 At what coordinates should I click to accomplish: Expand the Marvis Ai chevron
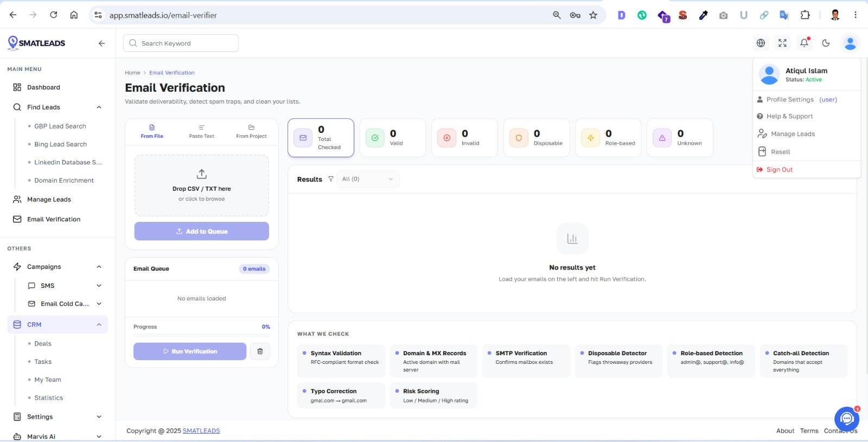99,436
